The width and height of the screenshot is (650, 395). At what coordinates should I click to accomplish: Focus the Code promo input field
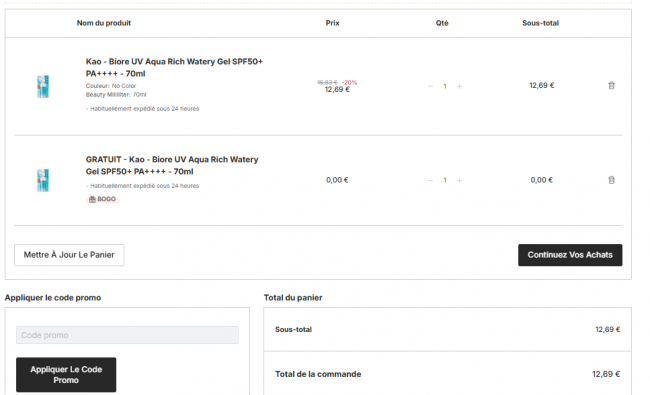coord(127,335)
